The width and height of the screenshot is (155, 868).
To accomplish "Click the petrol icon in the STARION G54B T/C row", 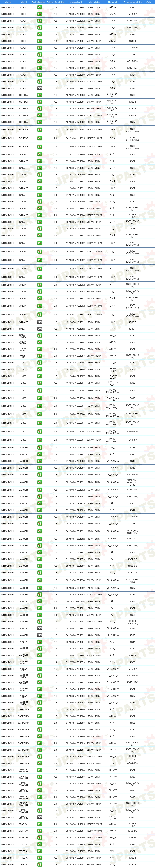I will tap(40, 837).
